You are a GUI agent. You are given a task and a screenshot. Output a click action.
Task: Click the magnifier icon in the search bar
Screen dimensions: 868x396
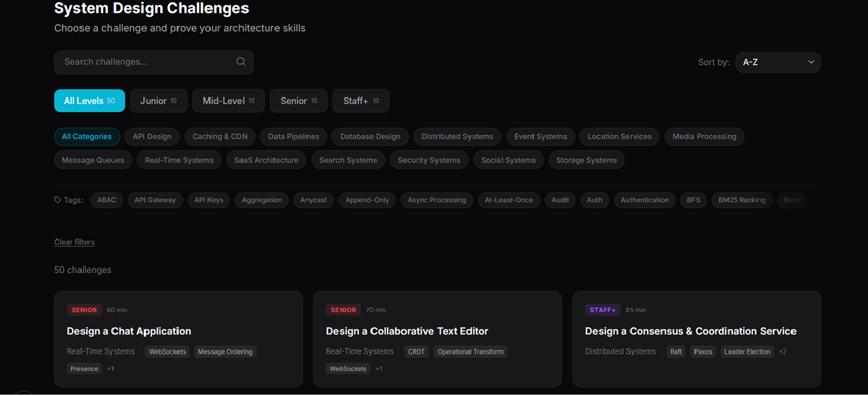pyautogui.click(x=241, y=61)
